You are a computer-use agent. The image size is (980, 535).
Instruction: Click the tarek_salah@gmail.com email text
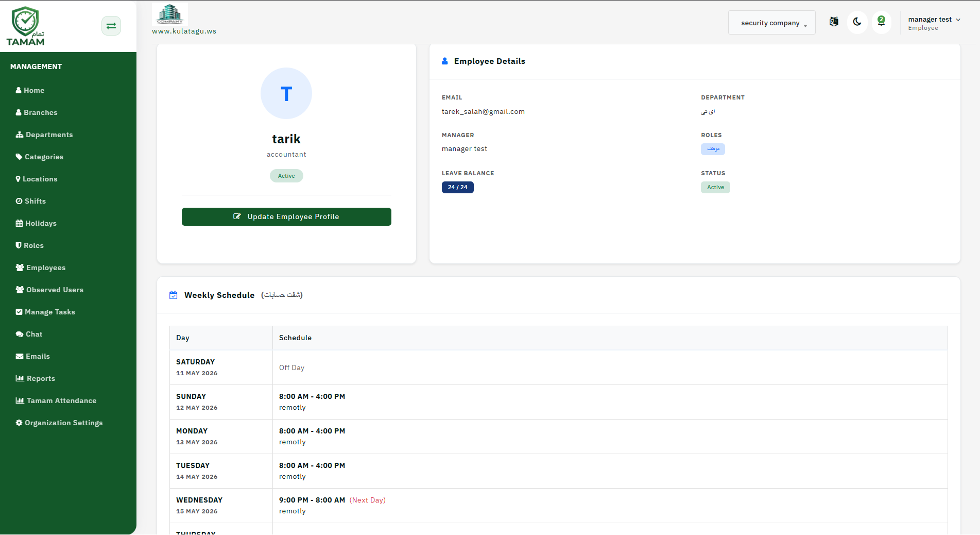pyautogui.click(x=483, y=111)
